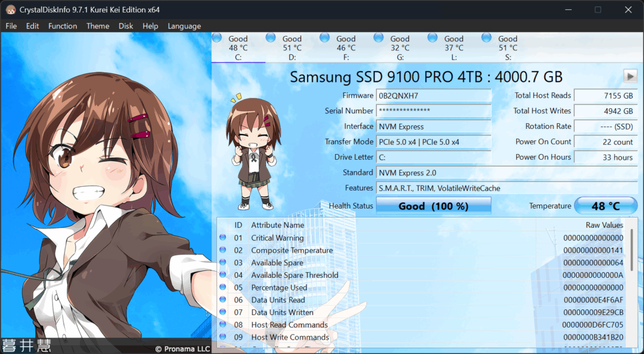Select drive C: tab at 48 °C
The height and width of the screenshot is (354, 644).
238,48
